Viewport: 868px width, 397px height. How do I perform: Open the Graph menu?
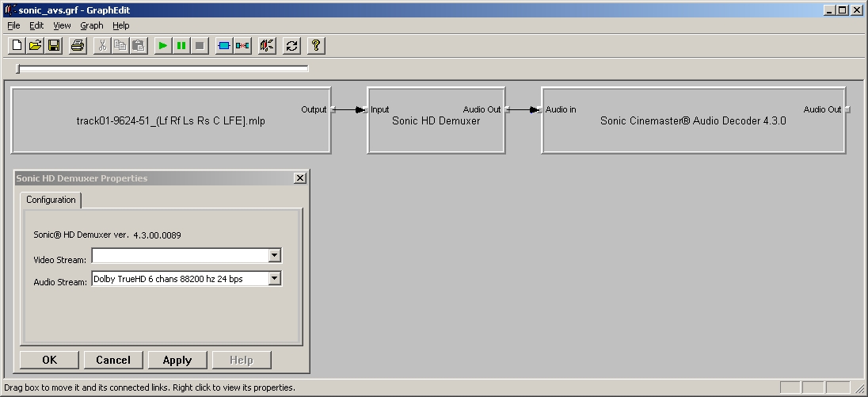92,25
